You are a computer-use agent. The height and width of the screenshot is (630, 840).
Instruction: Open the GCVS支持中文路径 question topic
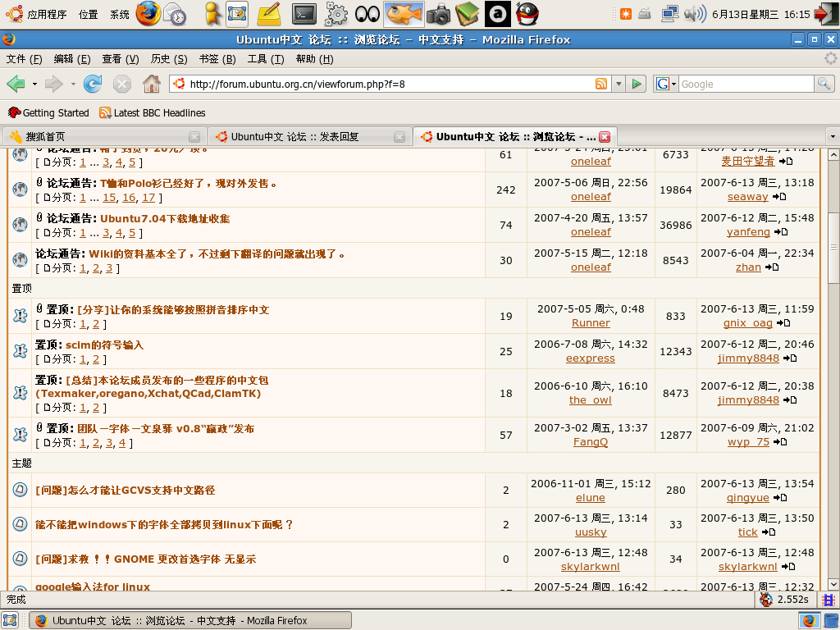(x=126, y=491)
